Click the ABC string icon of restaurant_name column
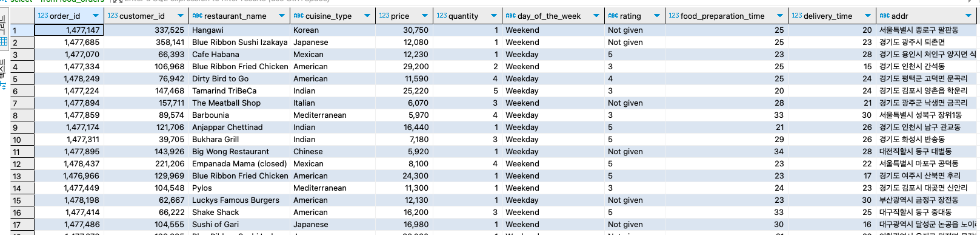The width and height of the screenshot is (980, 235). [197, 16]
